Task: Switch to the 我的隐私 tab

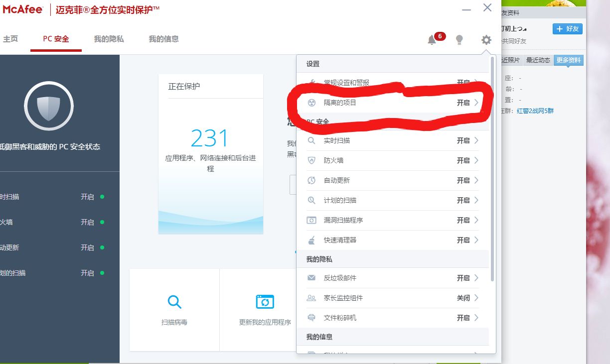Action: point(109,39)
